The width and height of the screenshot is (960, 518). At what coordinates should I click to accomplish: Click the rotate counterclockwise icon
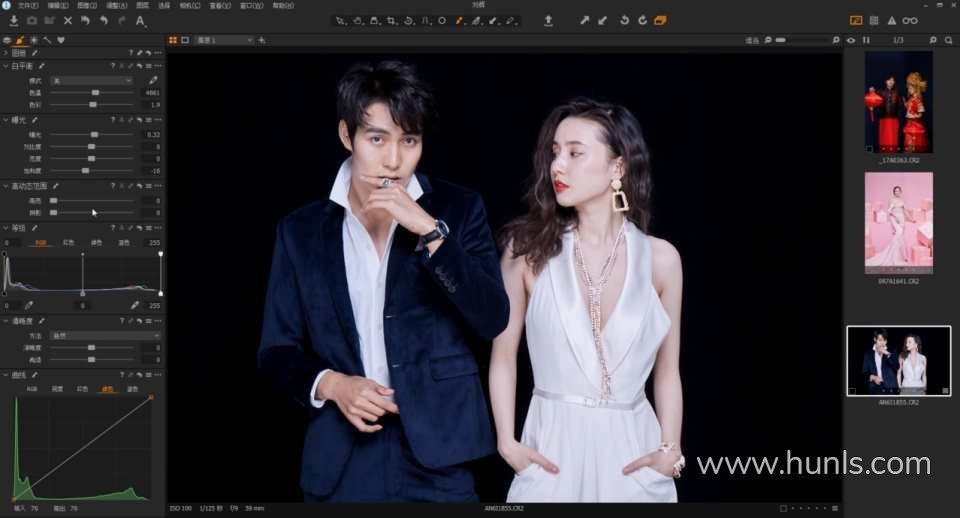coord(624,20)
